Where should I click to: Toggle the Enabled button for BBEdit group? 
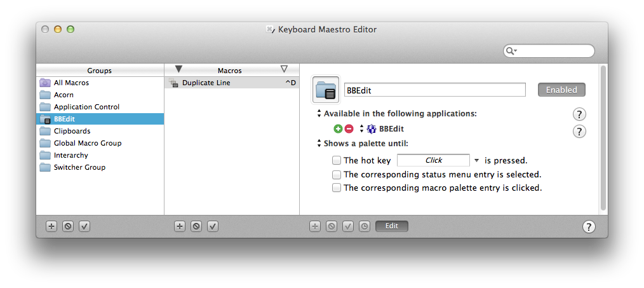coord(561,90)
